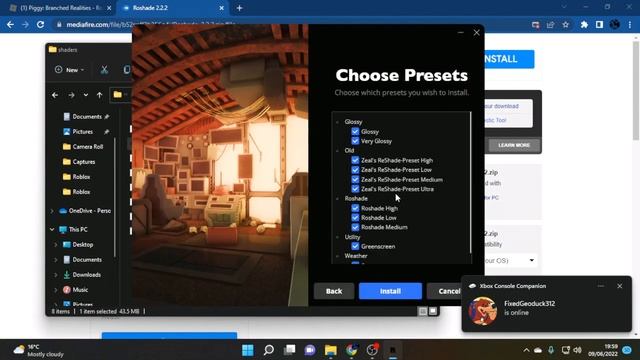Open taskbar Search
This screenshot has width=640, height=360.
pos(269,350)
